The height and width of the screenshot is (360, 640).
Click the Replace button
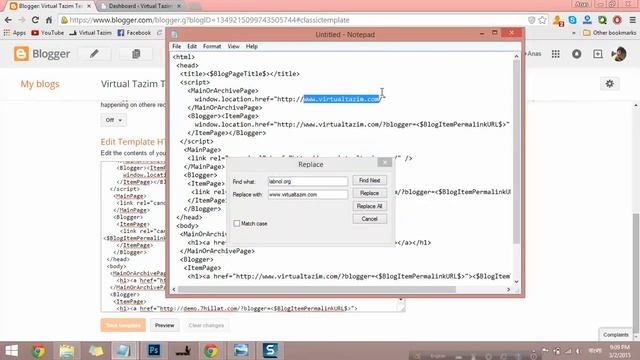pos(369,193)
